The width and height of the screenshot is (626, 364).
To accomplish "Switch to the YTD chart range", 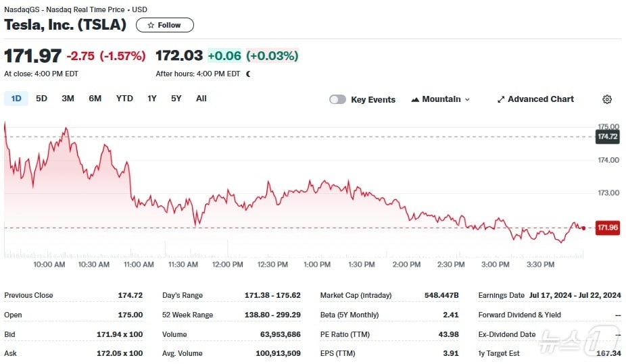I will point(124,99).
